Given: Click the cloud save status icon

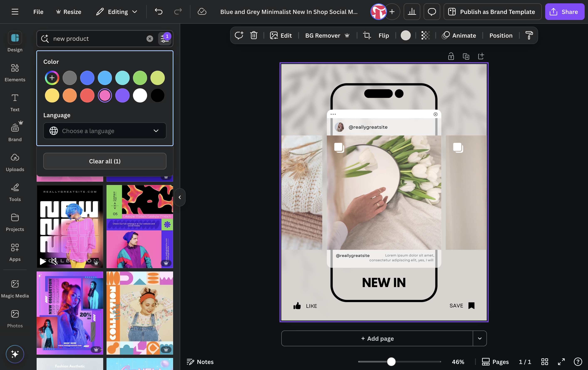Looking at the screenshot, I should click(x=202, y=11).
